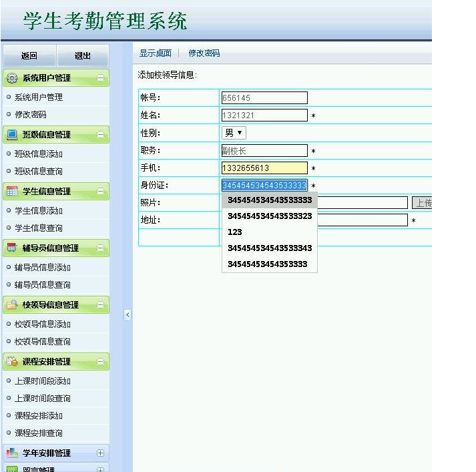476x472 pixels.
Task: Open 班级信息添加
Action: coord(39,154)
